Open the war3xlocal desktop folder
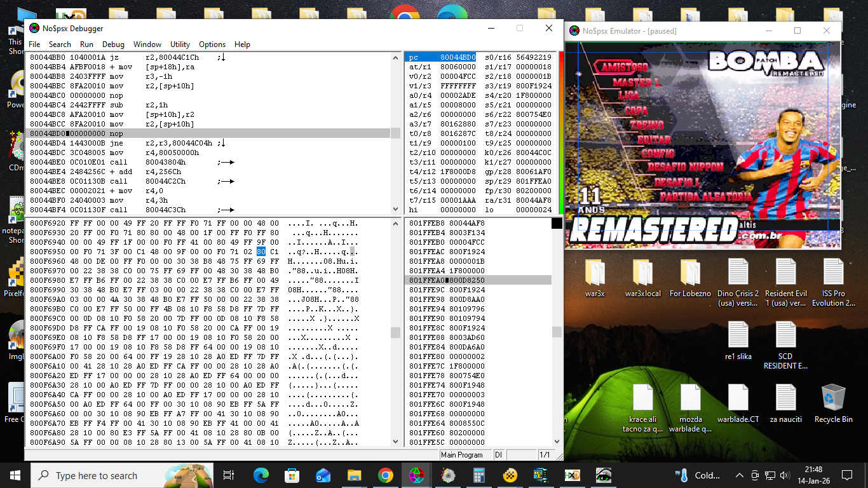 pos(642,278)
